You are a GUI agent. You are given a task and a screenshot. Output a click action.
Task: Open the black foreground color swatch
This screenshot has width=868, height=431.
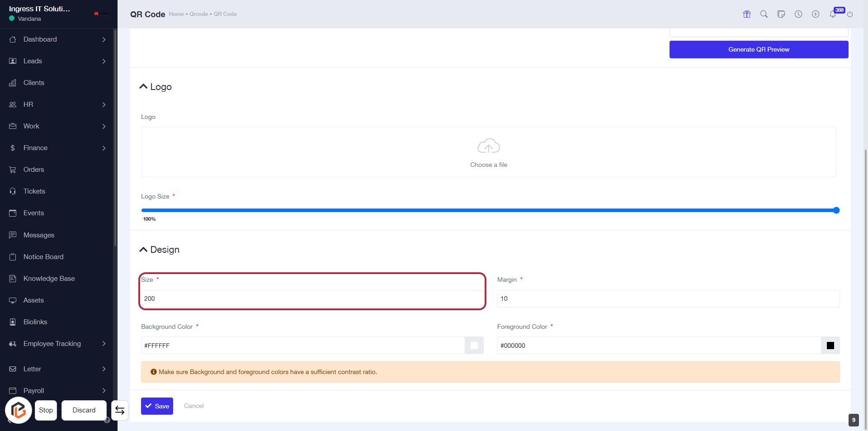click(830, 346)
